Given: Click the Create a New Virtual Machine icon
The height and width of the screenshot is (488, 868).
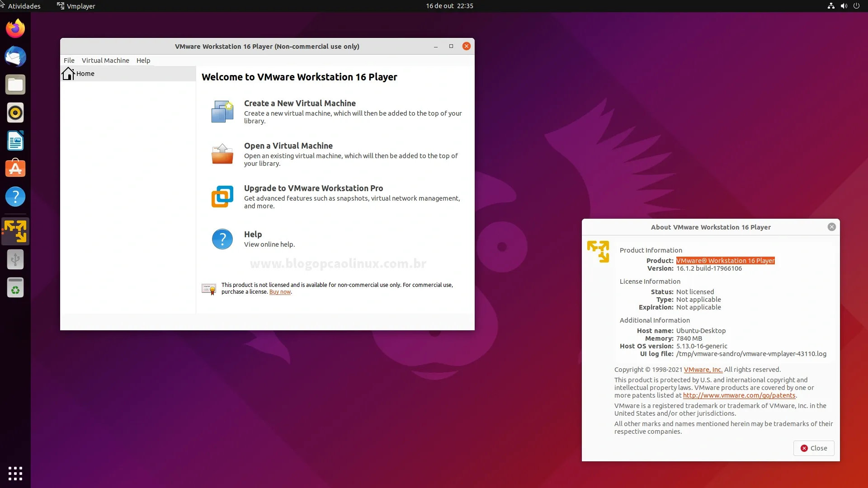Looking at the screenshot, I should pos(222,112).
